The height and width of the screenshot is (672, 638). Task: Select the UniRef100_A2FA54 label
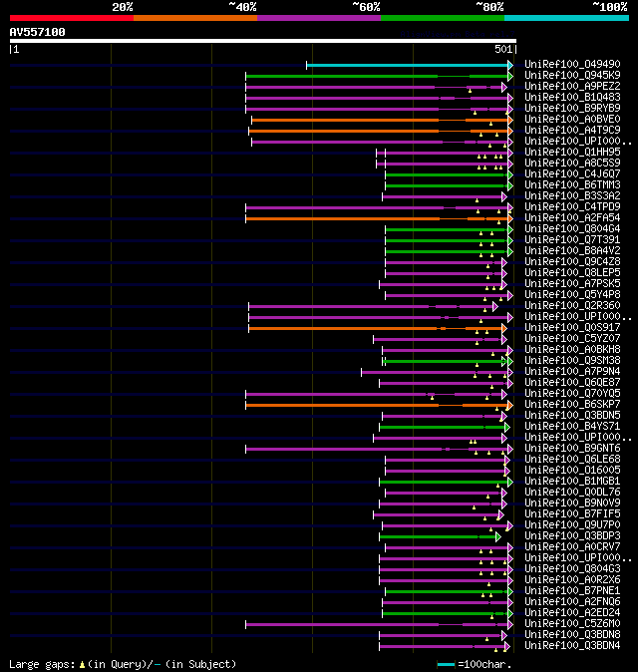click(x=572, y=218)
